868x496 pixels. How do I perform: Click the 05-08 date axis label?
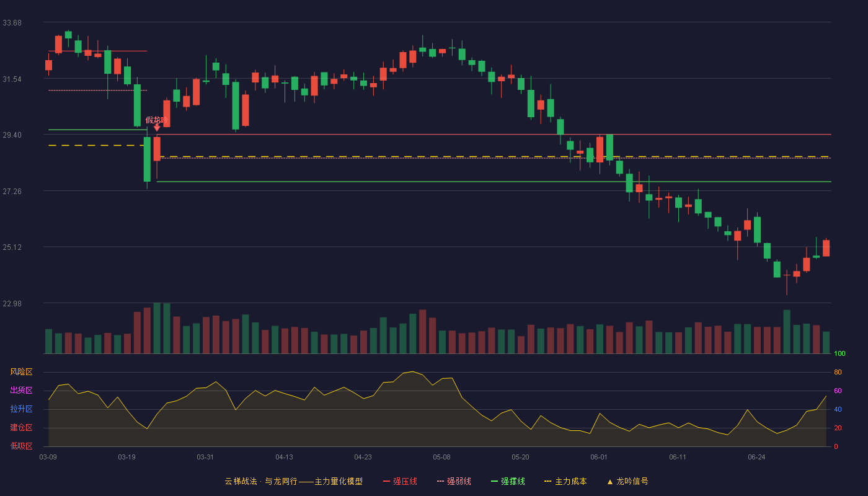coord(441,457)
